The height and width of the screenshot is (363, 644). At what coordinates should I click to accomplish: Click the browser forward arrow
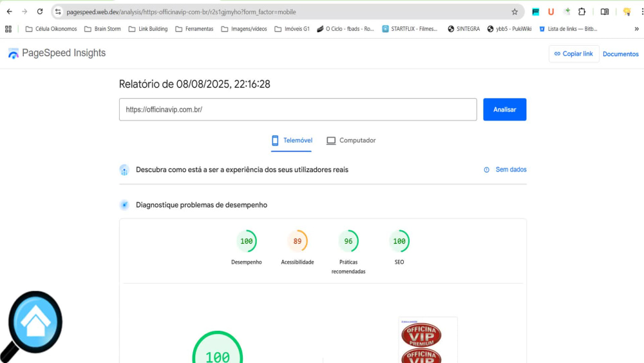24,12
